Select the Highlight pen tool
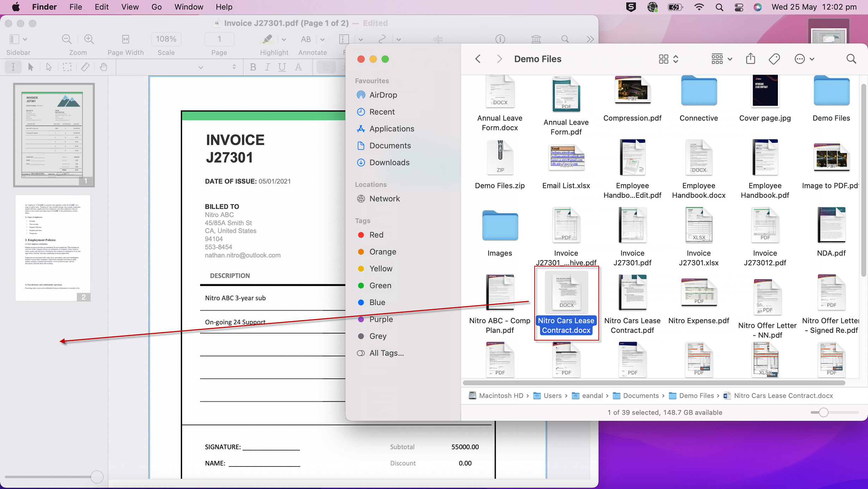This screenshot has height=489, width=868. point(267,39)
